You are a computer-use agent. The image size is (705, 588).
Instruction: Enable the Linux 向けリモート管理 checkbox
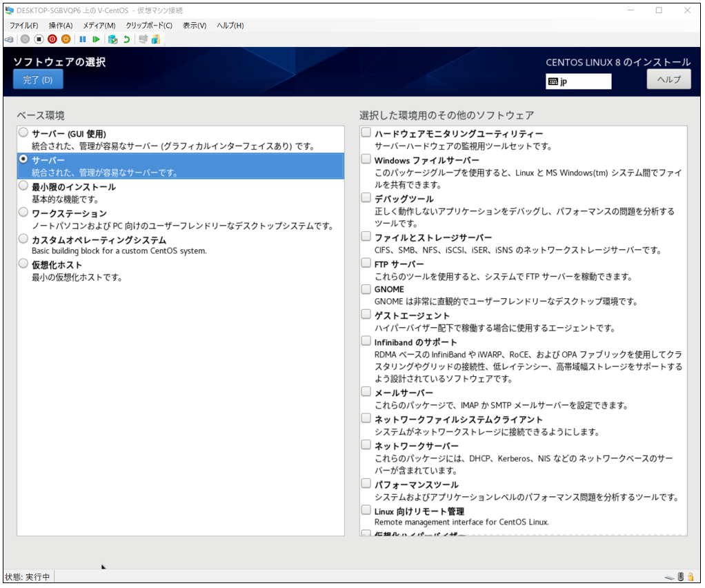point(366,511)
